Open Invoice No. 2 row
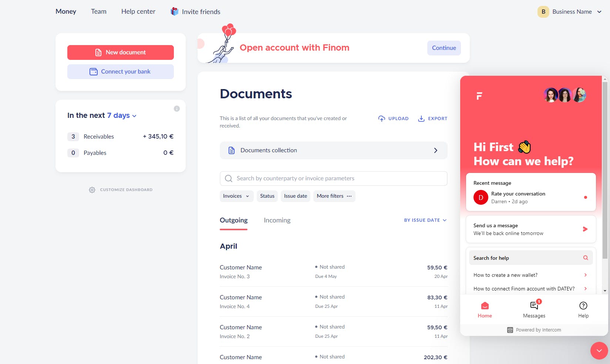The image size is (610, 364). 333,331
